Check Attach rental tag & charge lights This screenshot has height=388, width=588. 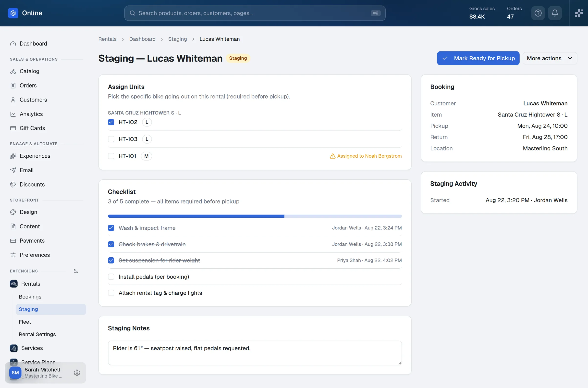(x=111, y=293)
